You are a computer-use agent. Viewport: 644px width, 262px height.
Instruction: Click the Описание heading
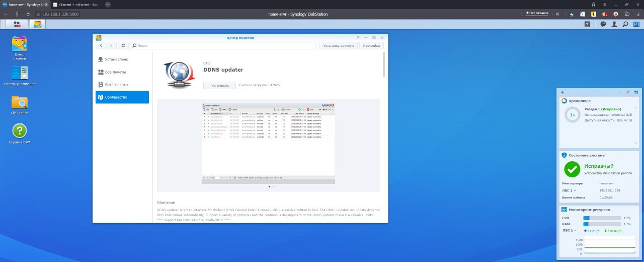[166, 203]
